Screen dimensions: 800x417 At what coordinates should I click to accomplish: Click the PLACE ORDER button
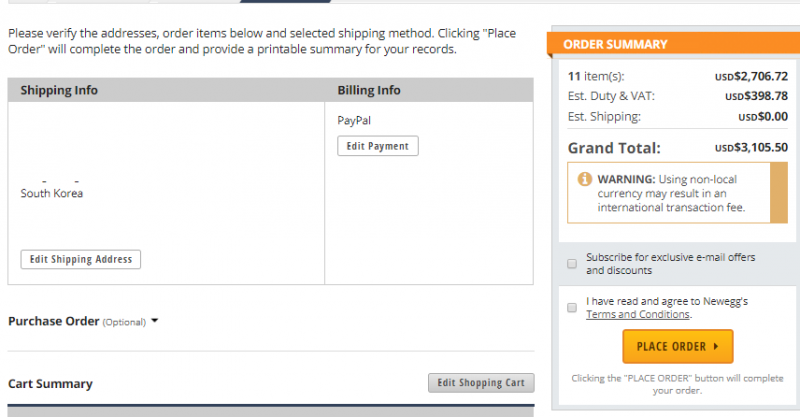pos(678,347)
